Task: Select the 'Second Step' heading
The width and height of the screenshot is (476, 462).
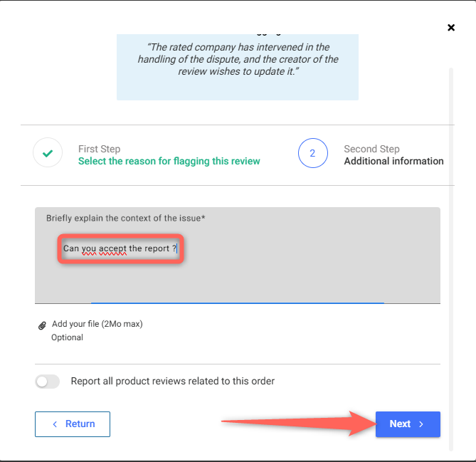Action: [x=371, y=149]
